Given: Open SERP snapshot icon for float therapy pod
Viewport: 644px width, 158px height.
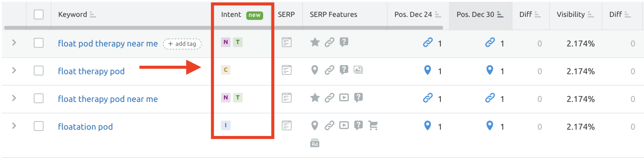Looking at the screenshot, I should (287, 70).
